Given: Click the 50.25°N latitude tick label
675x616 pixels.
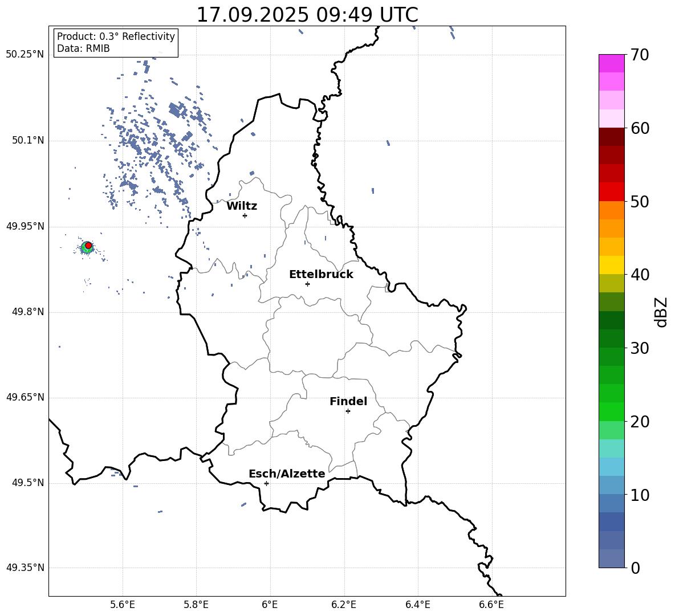Looking at the screenshot, I should coord(25,55).
